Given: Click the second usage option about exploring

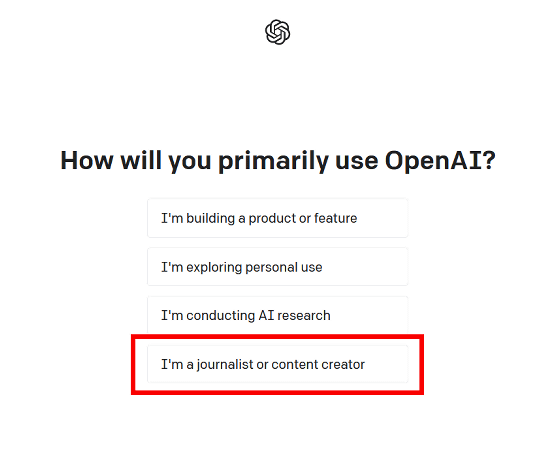Looking at the screenshot, I should (278, 267).
